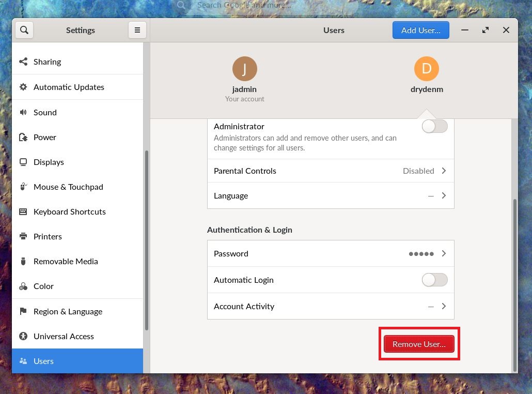The height and width of the screenshot is (394, 532).
Task: Click the red Remove User... button
Action: coord(419,344)
